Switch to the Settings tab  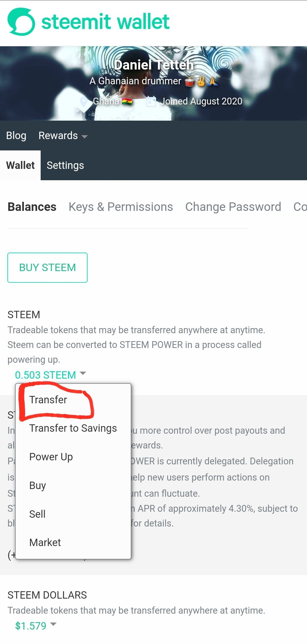click(65, 165)
